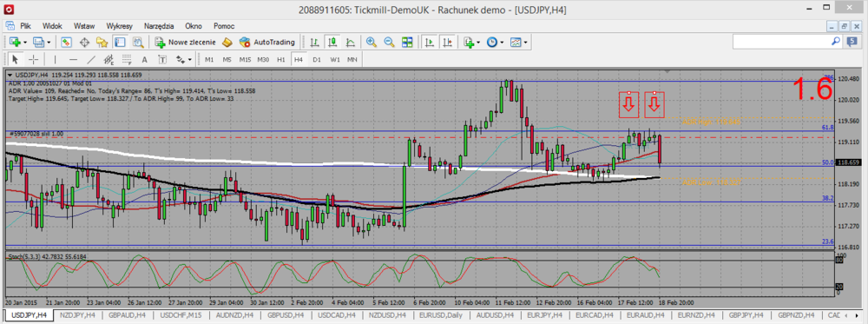Open the Indicators dropdown arrow
The image size is (868, 324).
click(x=479, y=42)
